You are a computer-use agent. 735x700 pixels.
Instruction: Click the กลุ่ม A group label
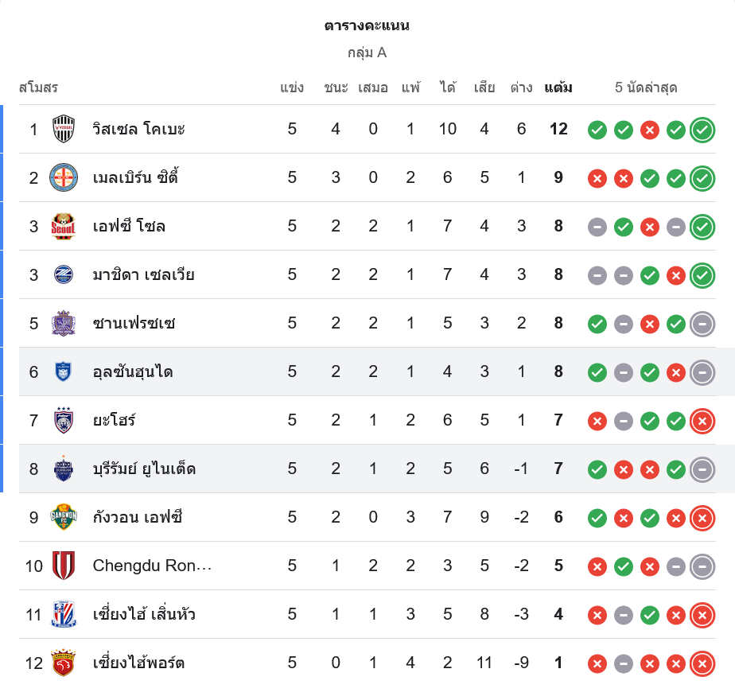point(367,52)
